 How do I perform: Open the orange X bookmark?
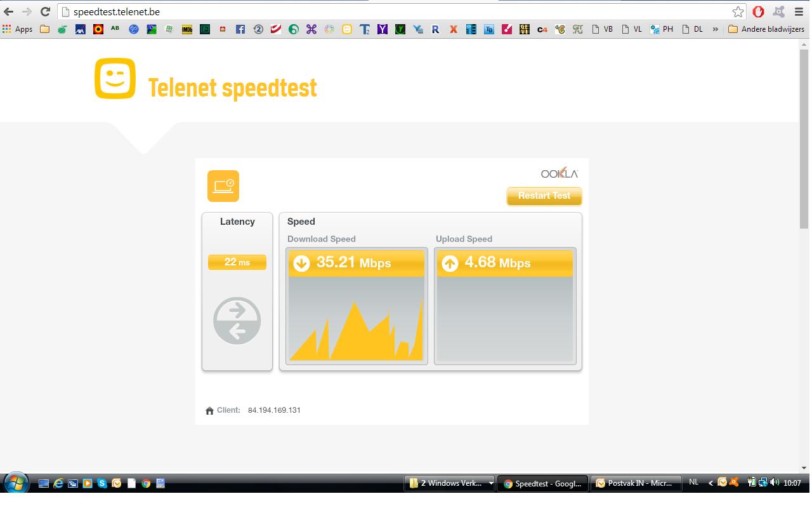coord(454,29)
